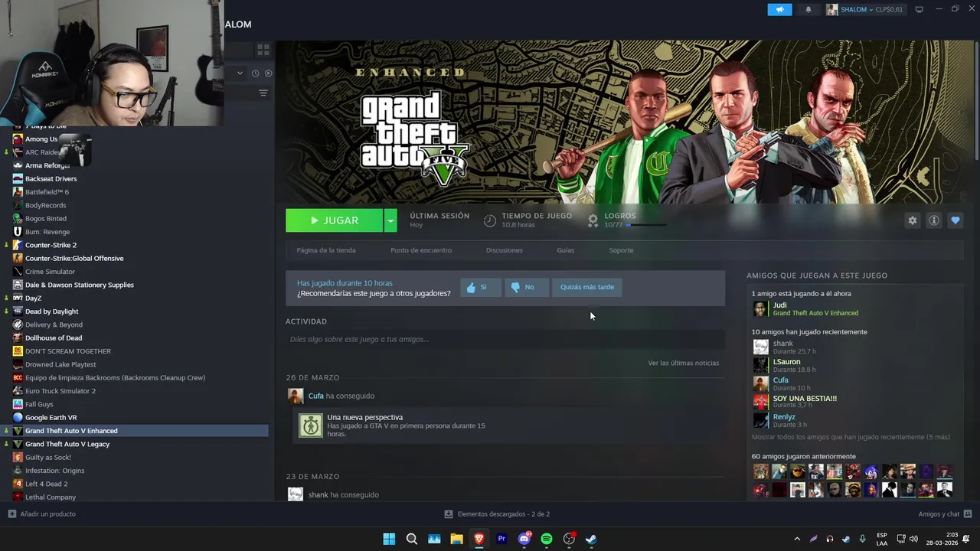Image resolution: width=980 pixels, height=551 pixels.
Task: Open Ver las últimas noticias link
Action: coord(683,363)
